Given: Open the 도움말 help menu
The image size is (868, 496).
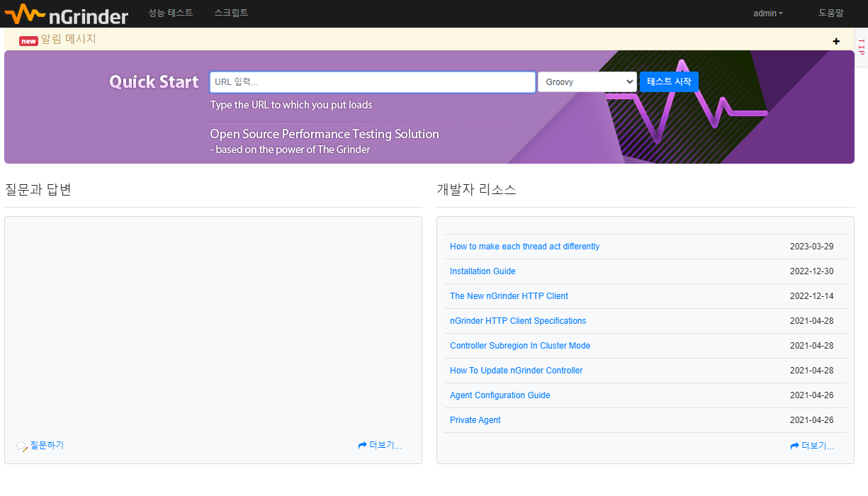Looking at the screenshot, I should (x=831, y=13).
